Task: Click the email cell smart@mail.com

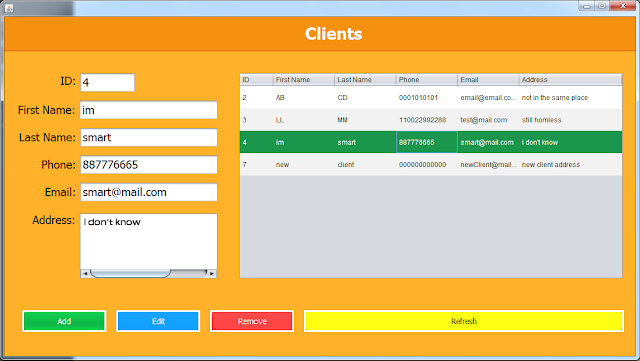Action: 488,142
